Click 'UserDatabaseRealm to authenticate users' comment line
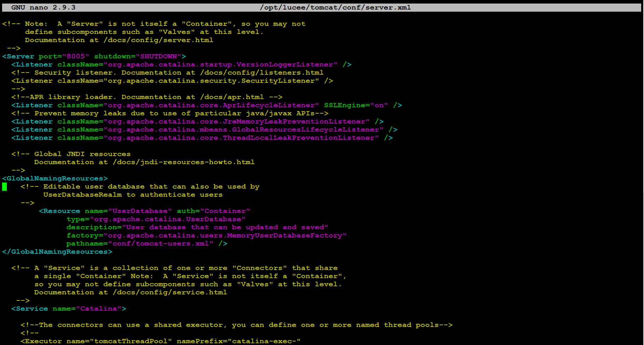 133,195
